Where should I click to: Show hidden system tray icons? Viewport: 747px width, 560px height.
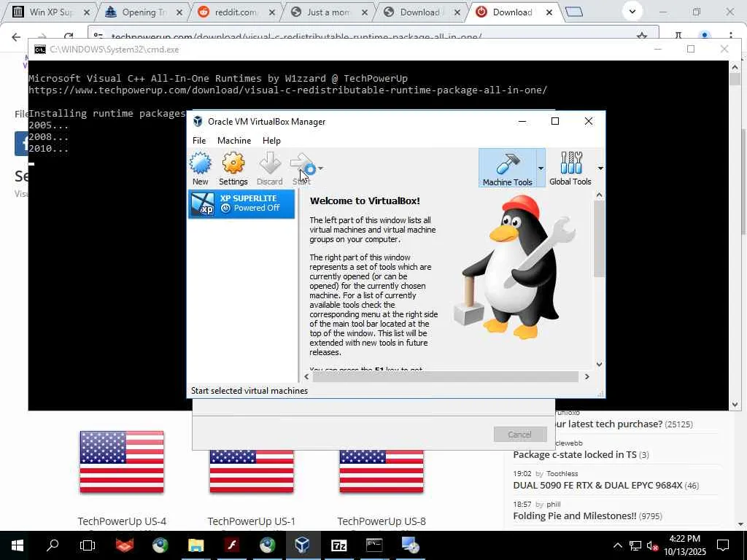click(617, 545)
